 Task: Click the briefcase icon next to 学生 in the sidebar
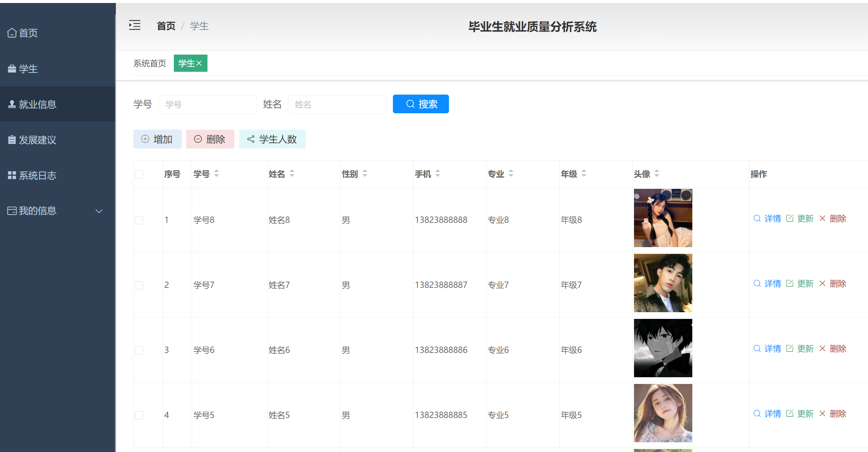[x=12, y=69]
